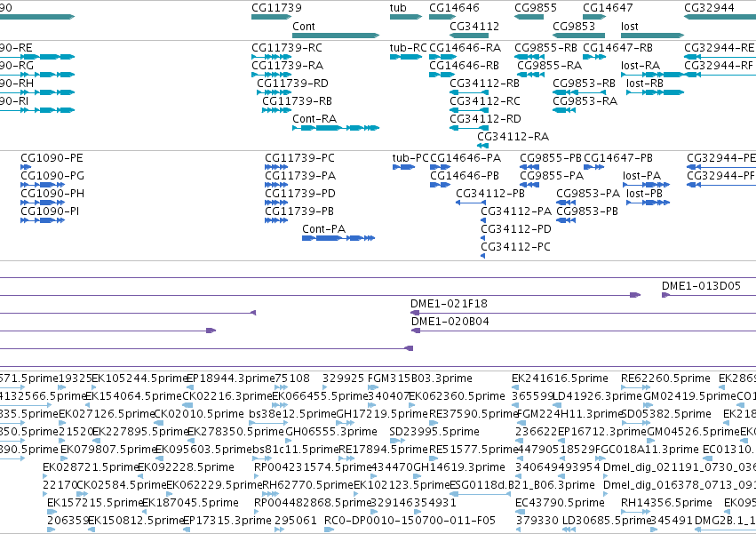Image resolution: width=756 pixels, height=534 pixels.
Task: Select BAC clone DME1-013D05 label
Action: 701,286
